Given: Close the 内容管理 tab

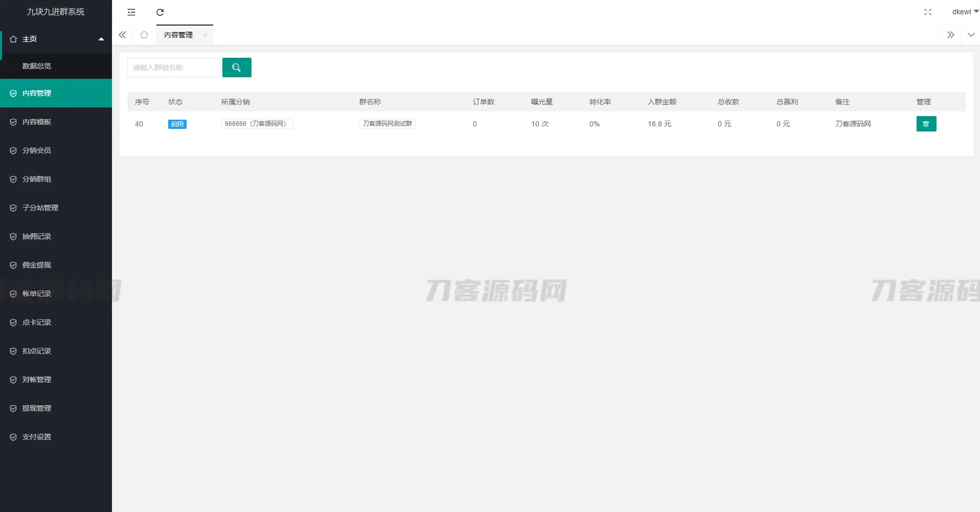Looking at the screenshot, I should [204, 35].
